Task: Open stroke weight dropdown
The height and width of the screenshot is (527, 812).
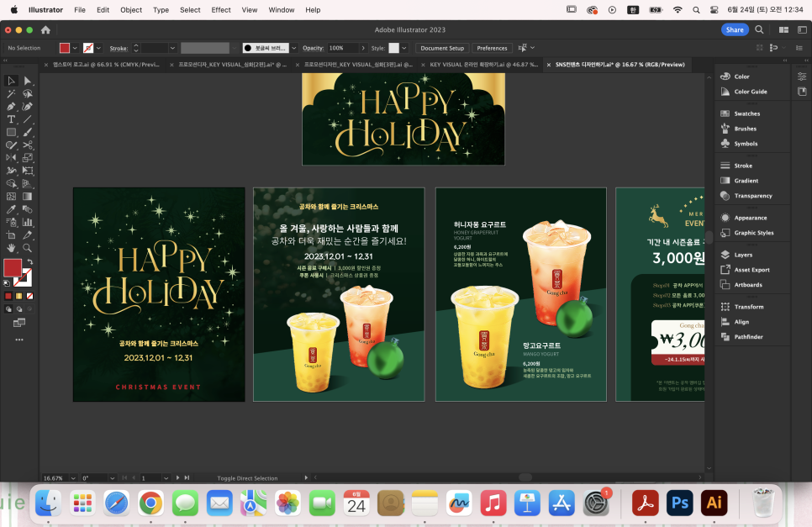Action: (x=172, y=48)
